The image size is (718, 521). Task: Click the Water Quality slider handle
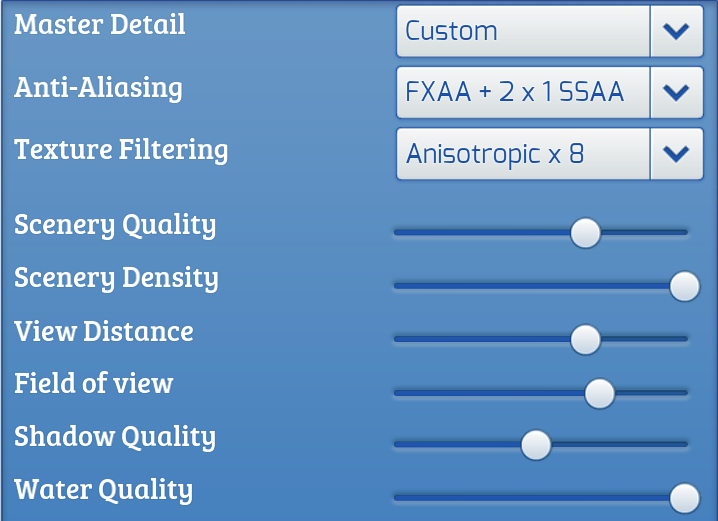tap(684, 497)
